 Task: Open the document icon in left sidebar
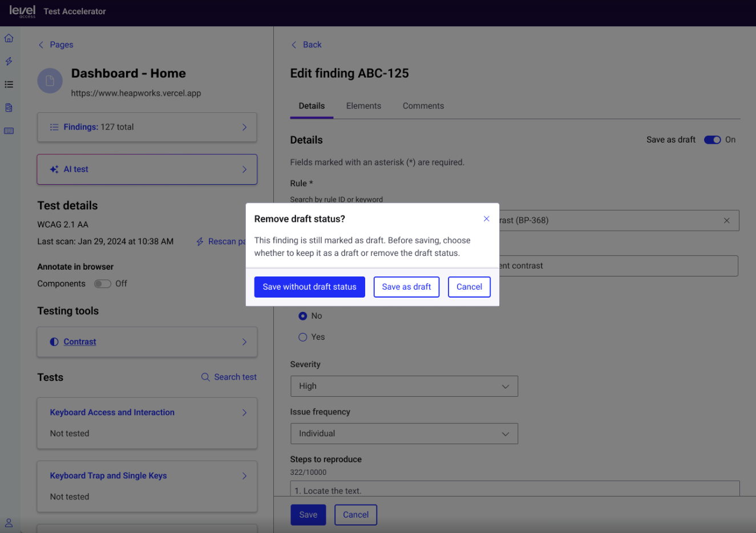click(x=9, y=108)
